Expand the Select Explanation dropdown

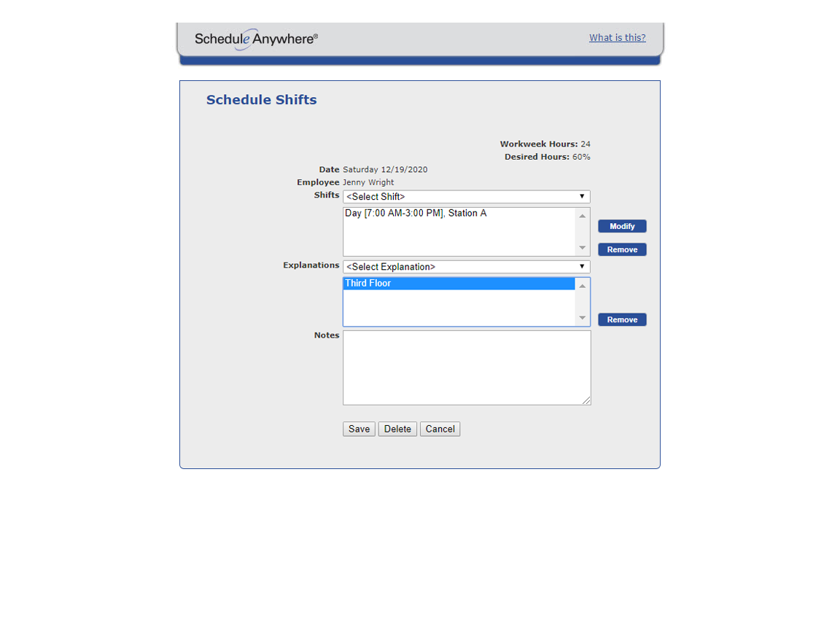(466, 267)
